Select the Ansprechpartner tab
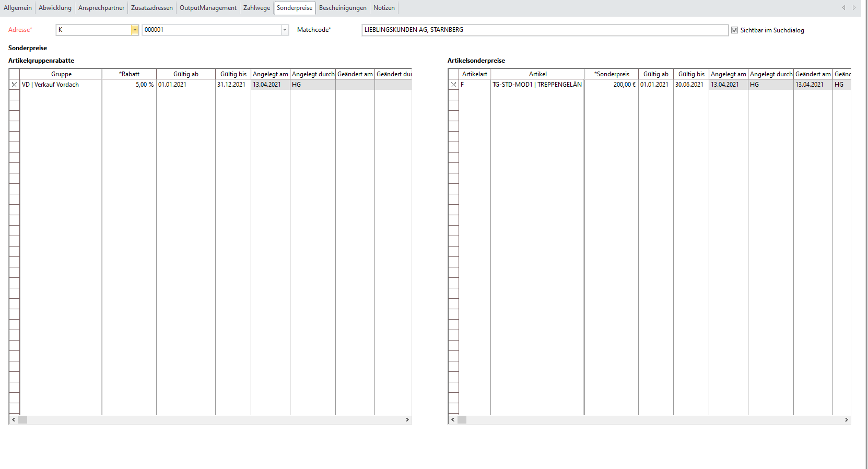The image size is (868, 469). point(101,8)
